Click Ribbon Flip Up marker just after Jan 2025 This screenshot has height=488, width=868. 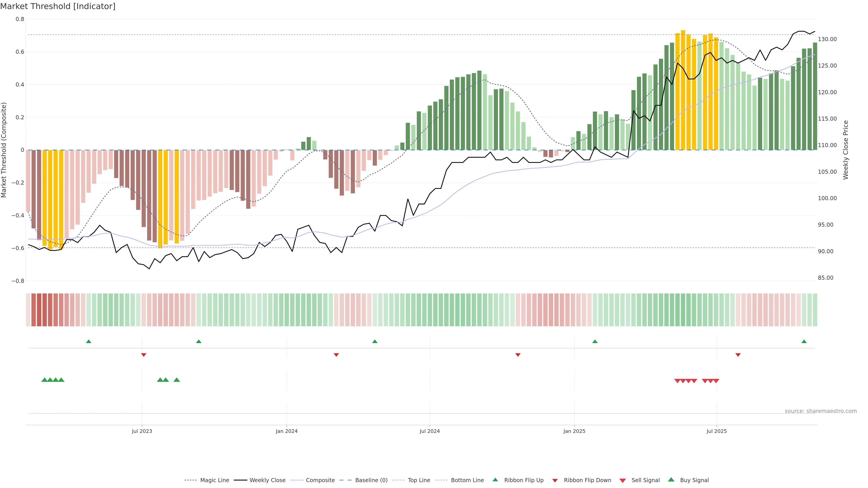[x=595, y=342]
